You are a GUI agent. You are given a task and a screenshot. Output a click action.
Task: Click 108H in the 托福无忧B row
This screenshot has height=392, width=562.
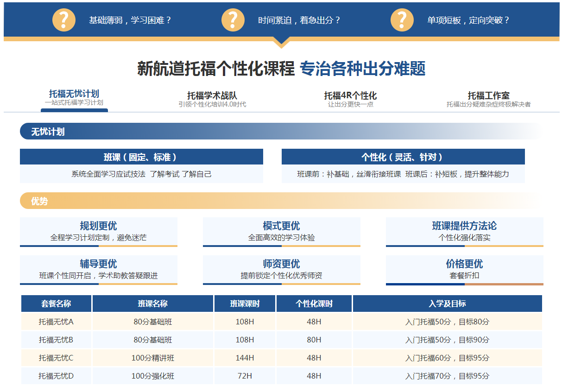[245, 340]
